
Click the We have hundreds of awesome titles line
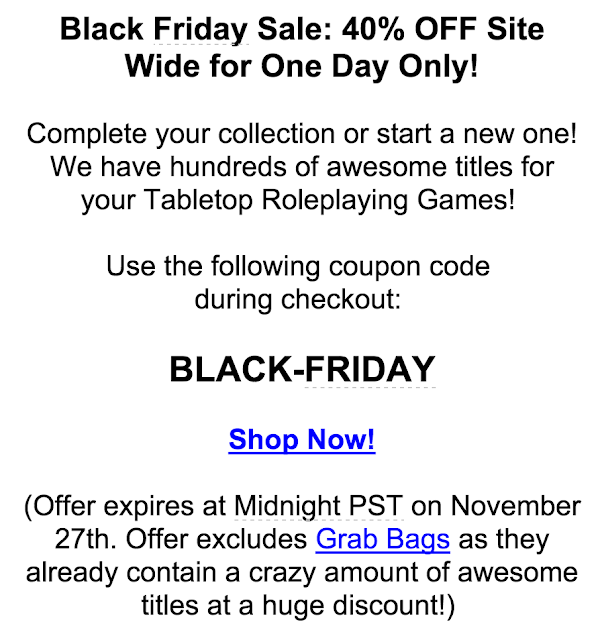point(302,167)
